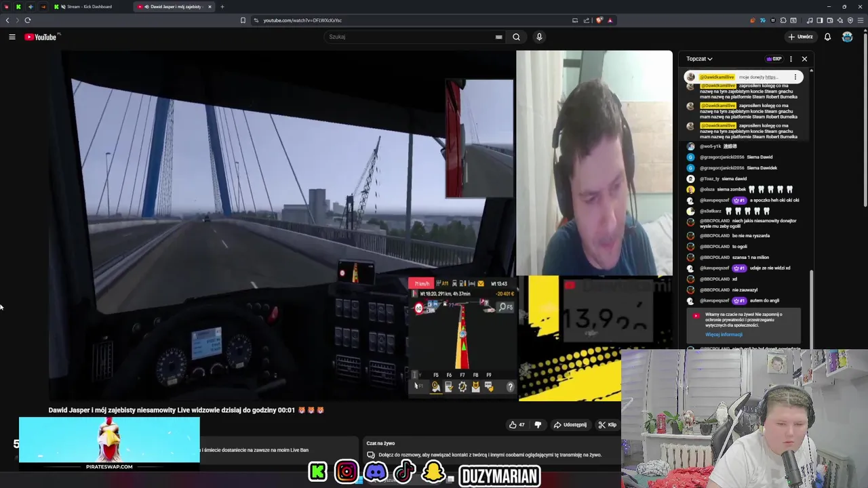Open the on-screen keyboard in search box
The width and height of the screenshot is (868, 488).
click(x=498, y=37)
